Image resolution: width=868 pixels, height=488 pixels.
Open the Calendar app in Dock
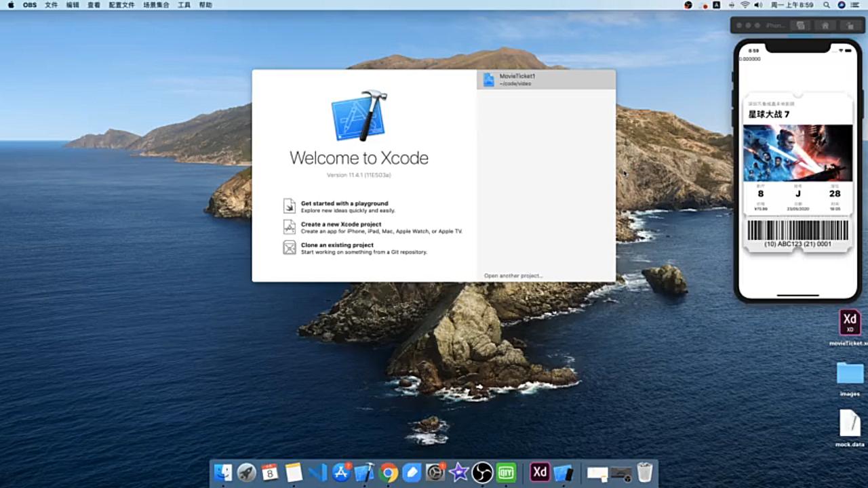(x=270, y=472)
